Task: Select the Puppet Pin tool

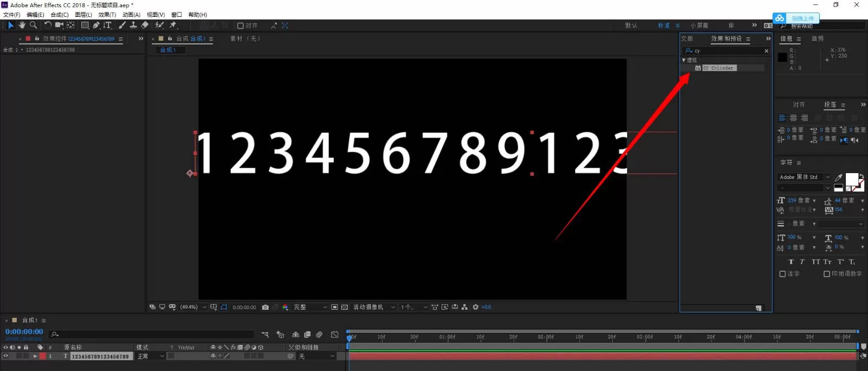Action: (173, 25)
